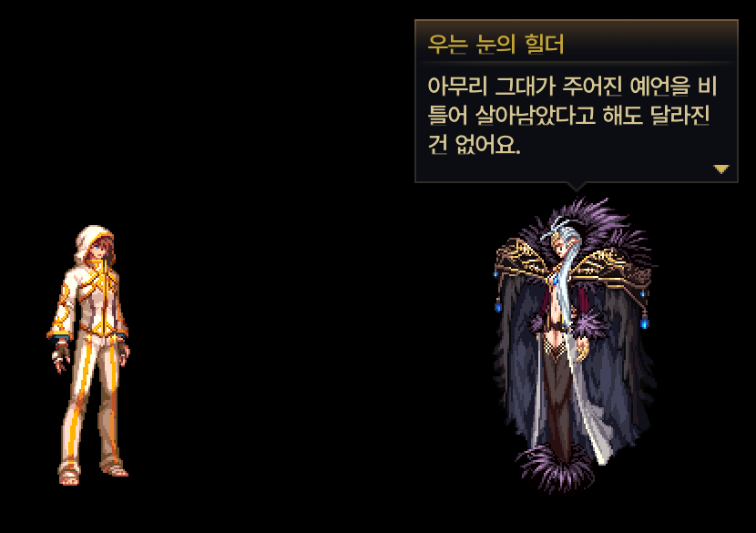Image resolution: width=756 pixels, height=533 pixels.
Task: Click the divider line under the speaker name
Action: (x=577, y=62)
